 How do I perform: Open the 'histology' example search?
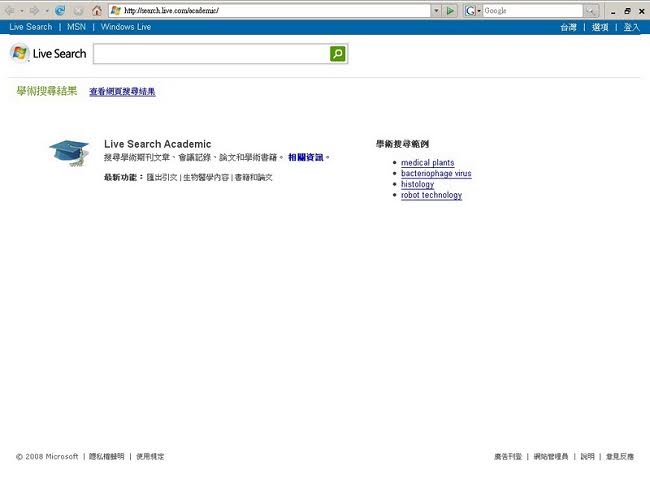[x=417, y=184]
